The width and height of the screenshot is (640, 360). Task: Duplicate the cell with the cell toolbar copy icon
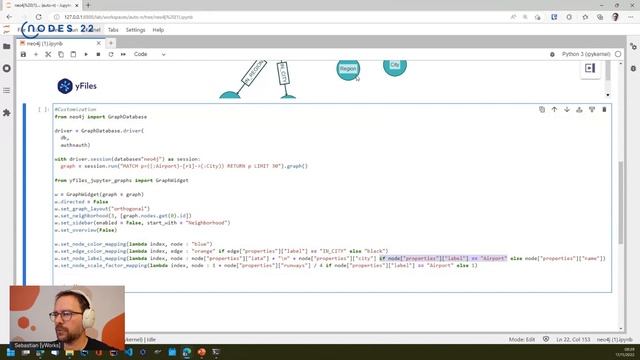(x=542, y=109)
